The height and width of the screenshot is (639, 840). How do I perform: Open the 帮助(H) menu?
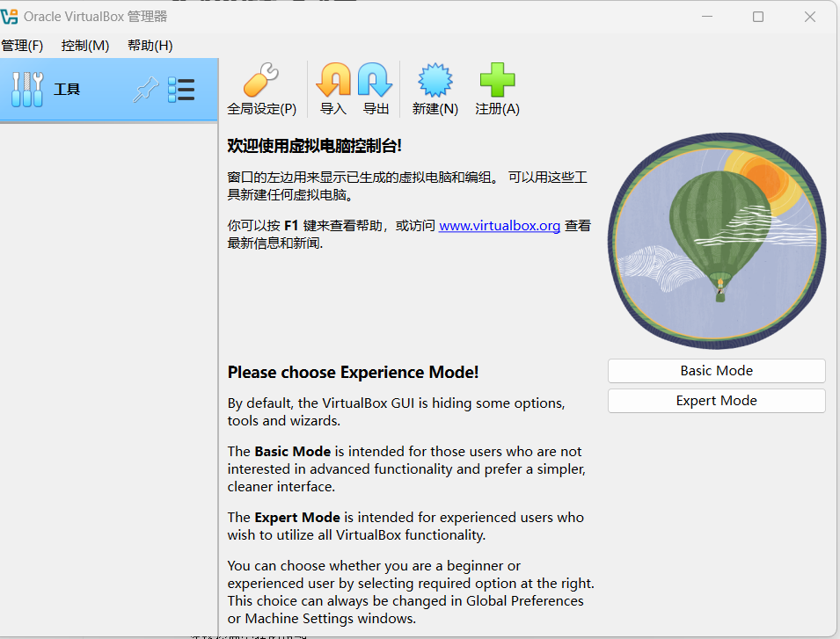tap(150, 46)
